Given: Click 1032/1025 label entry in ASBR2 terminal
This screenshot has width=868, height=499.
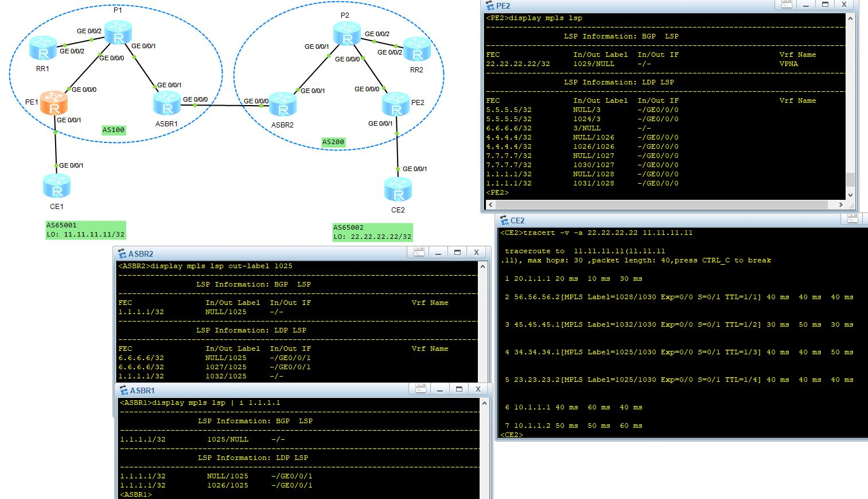Looking at the screenshot, I should 226,376.
